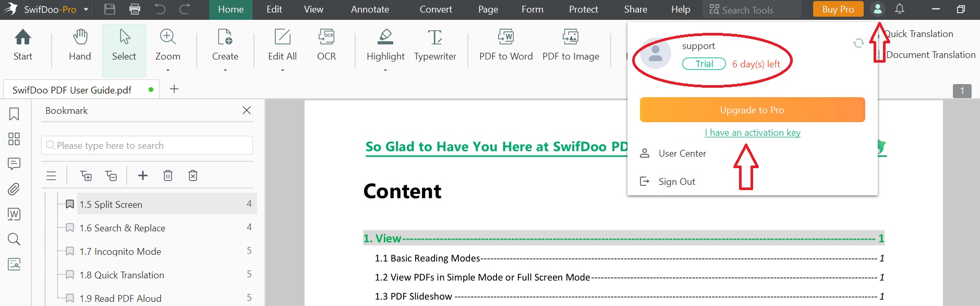Add a new document tab

(x=174, y=89)
